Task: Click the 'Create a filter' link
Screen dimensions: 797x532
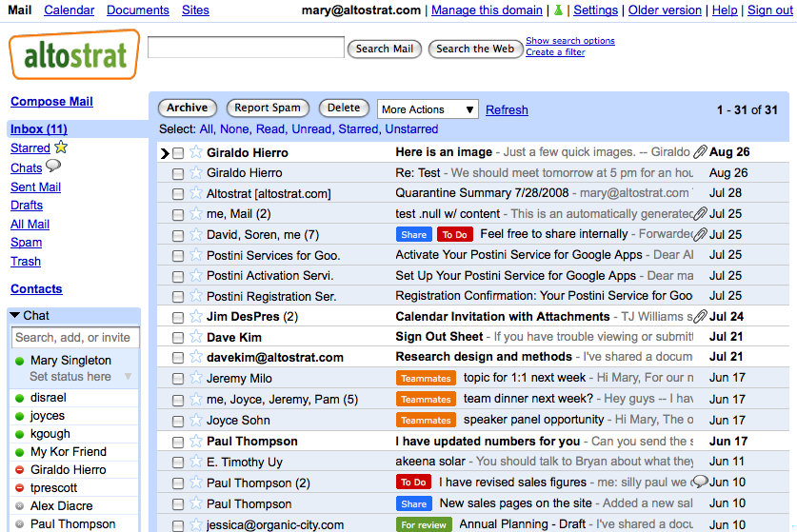Action: [555, 51]
